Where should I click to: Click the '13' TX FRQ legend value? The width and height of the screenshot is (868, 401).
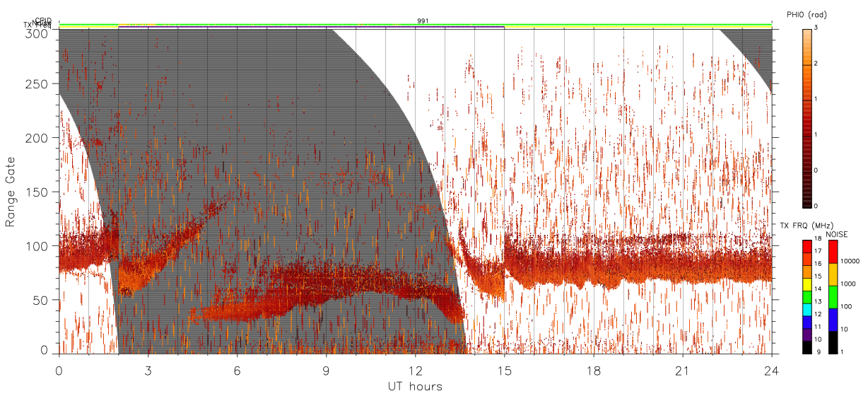818,302
